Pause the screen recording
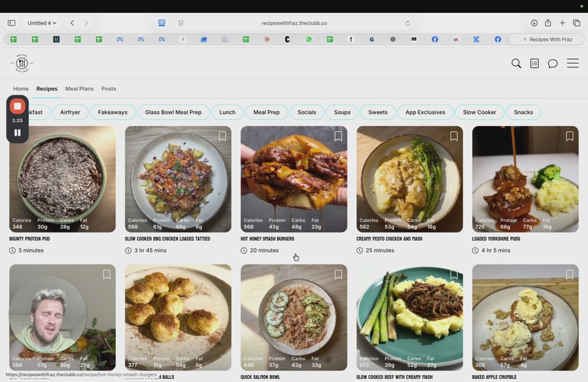588x382 pixels. coord(17,132)
